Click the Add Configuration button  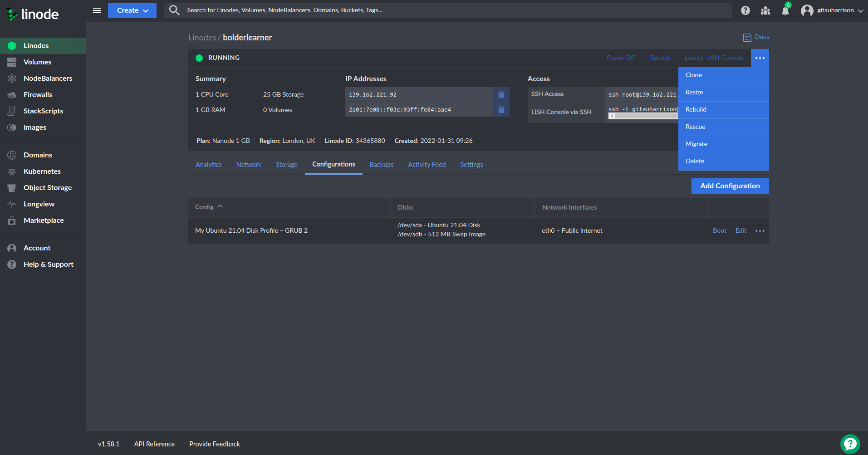click(730, 186)
